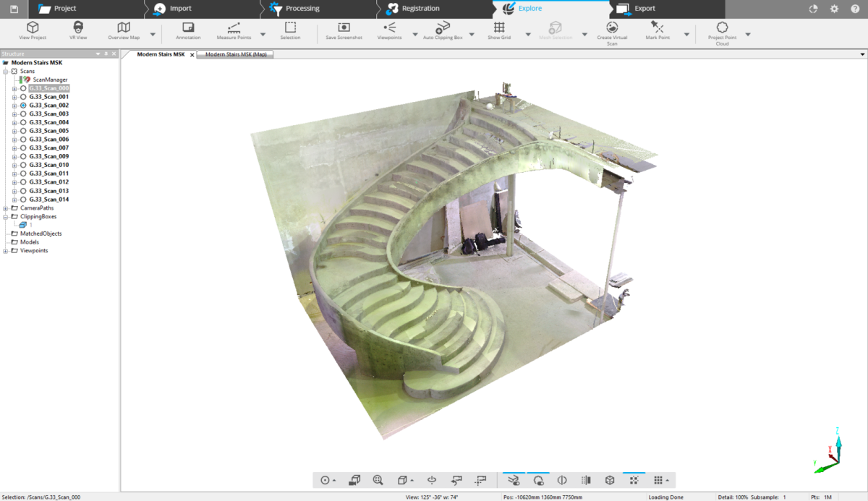The height and width of the screenshot is (501, 868).
Task: Select the G.33_Scan_005 radio button
Action: coord(23,131)
